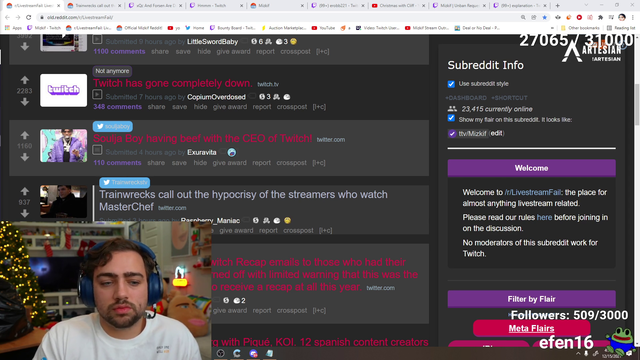Show hidden system tray icons
This screenshot has width=640, height=360.
[578, 354]
